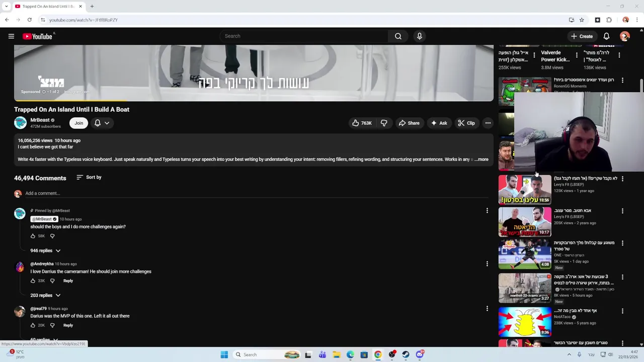Open the 10:17 Levy's Fit video thumbnail
The image size is (644, 362).
tap(525, 222)
